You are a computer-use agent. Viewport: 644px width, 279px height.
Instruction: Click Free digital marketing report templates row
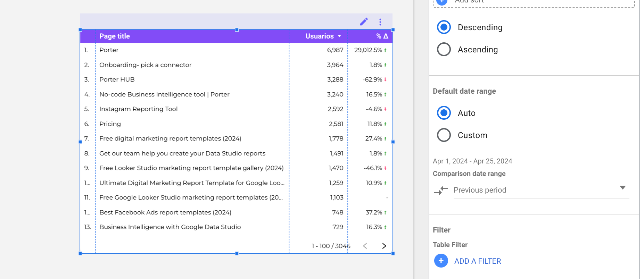click(x=170, y=138)
